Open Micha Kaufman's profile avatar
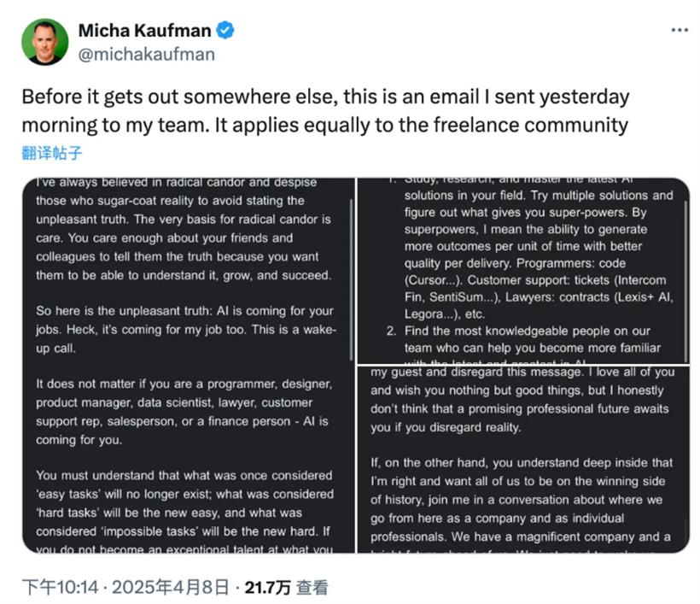The image size is (700, 604). pyautogui.click(x=44, y=42)
